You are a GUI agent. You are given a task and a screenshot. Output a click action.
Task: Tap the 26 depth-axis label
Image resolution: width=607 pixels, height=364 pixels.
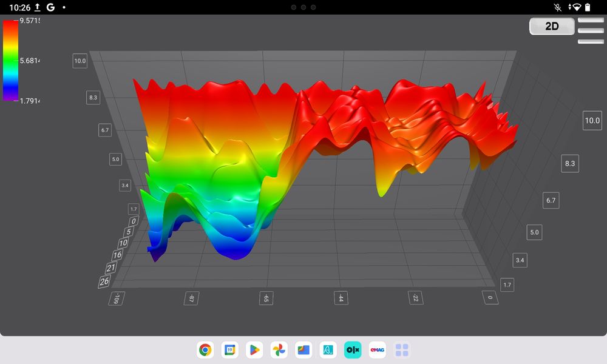pos(104,281)
